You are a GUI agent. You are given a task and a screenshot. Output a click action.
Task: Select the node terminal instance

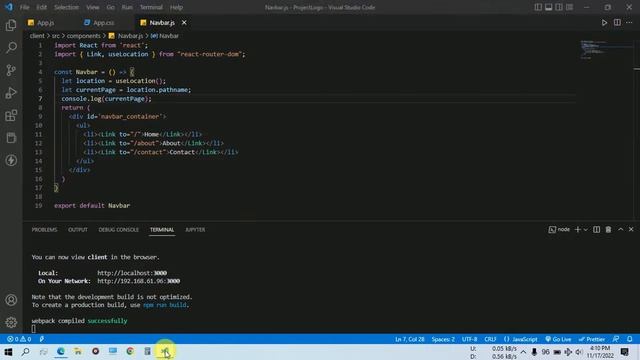point(559,230)
